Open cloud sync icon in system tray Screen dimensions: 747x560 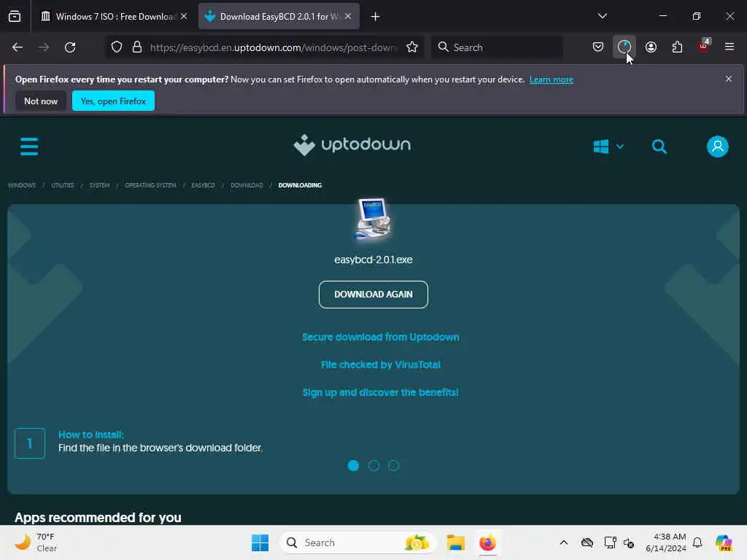[x=587, y=542]
